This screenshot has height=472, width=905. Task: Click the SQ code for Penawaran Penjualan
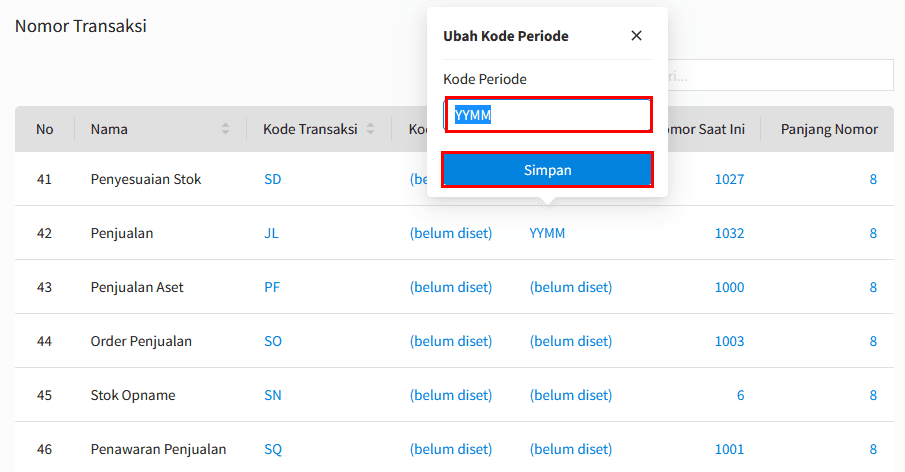click(273, 449)
